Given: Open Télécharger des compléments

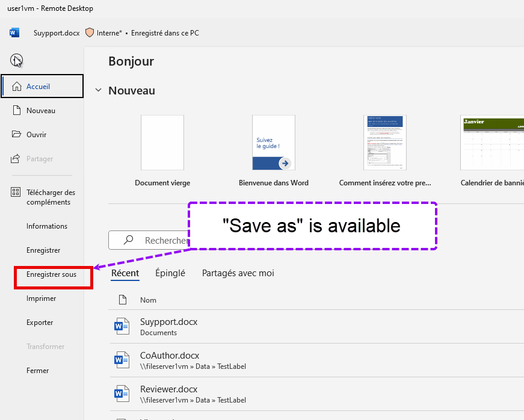Looking at the screenshot, I should pos(42,197).
